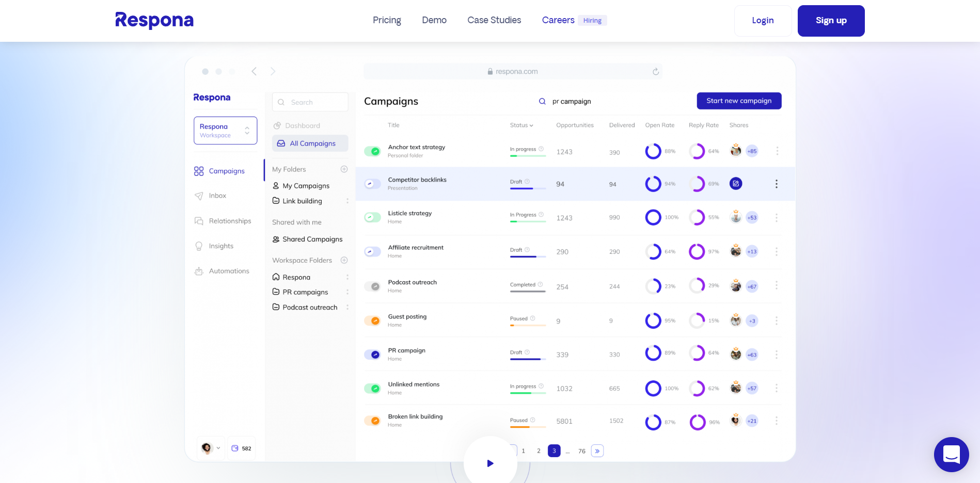Click the Login button
Viewport: 980px width, 483px height.
click(763, 21)
